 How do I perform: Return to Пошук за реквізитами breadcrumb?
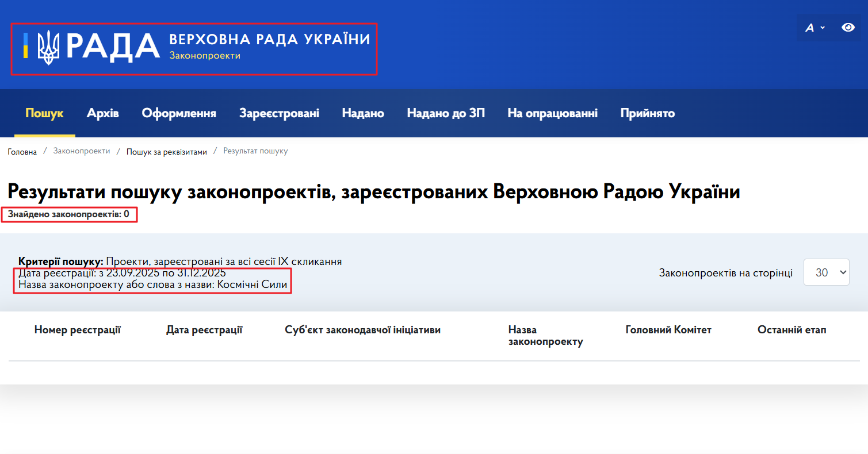[x=167, y=152]
